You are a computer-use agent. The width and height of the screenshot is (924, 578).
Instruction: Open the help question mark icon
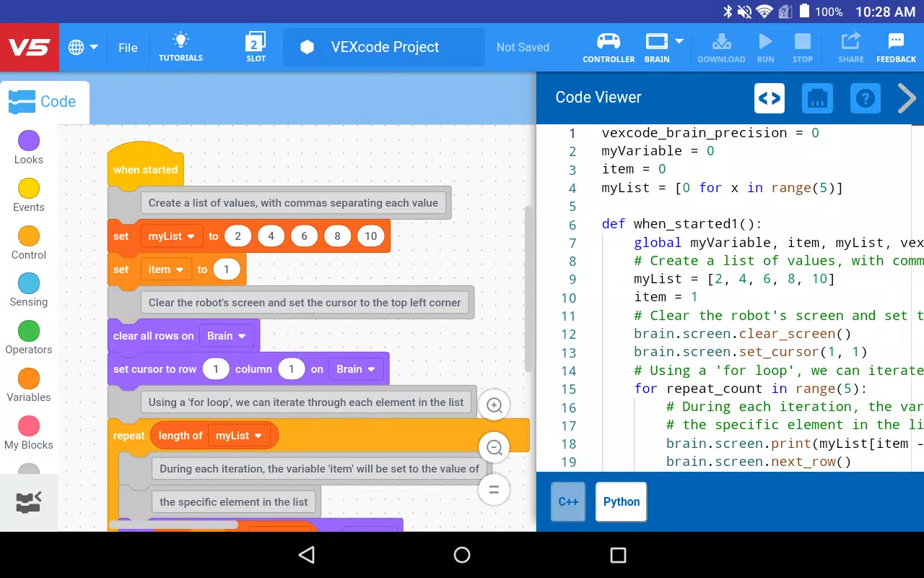[865, 98]
